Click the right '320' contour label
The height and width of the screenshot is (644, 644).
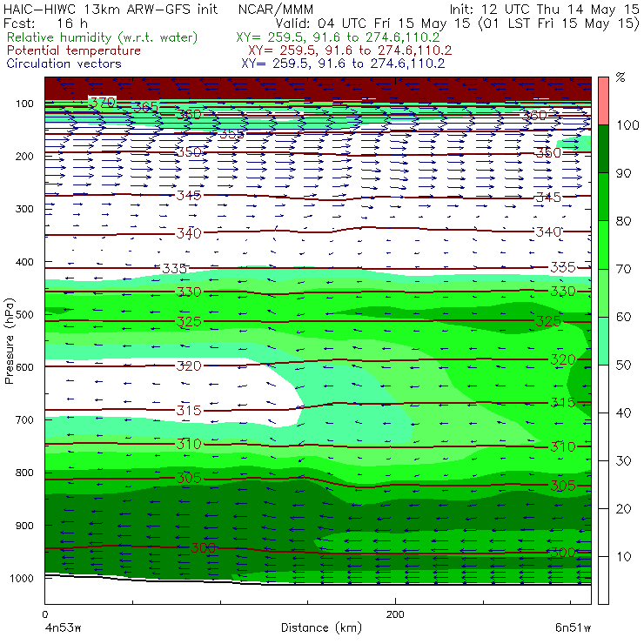click(563, 359)
